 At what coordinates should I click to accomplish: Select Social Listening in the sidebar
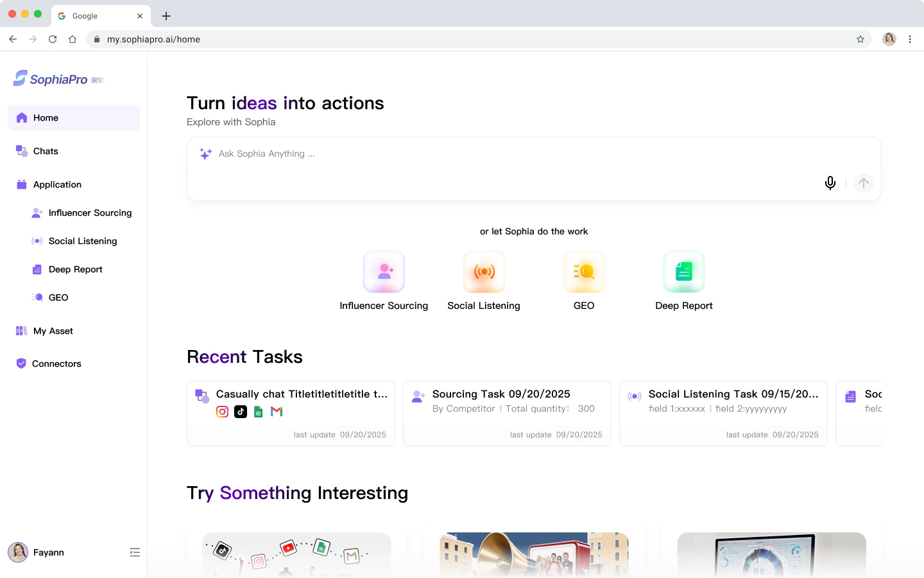[81, 241]
